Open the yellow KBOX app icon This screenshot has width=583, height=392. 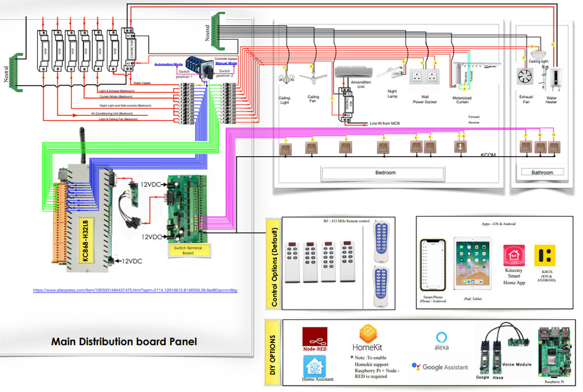[545, 256]
